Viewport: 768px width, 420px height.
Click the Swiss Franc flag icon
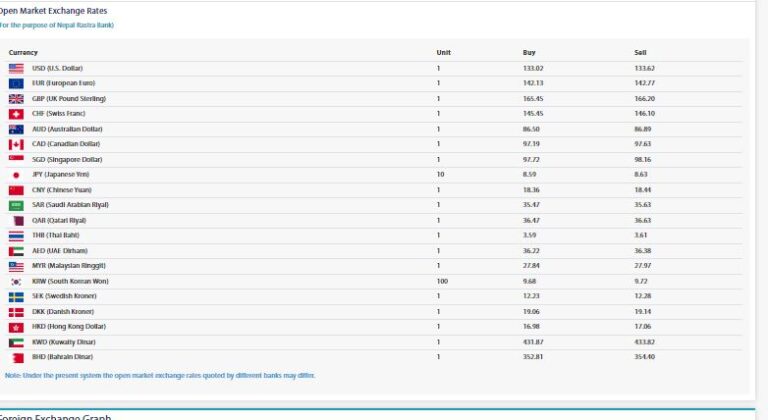[x=16, y=114]
